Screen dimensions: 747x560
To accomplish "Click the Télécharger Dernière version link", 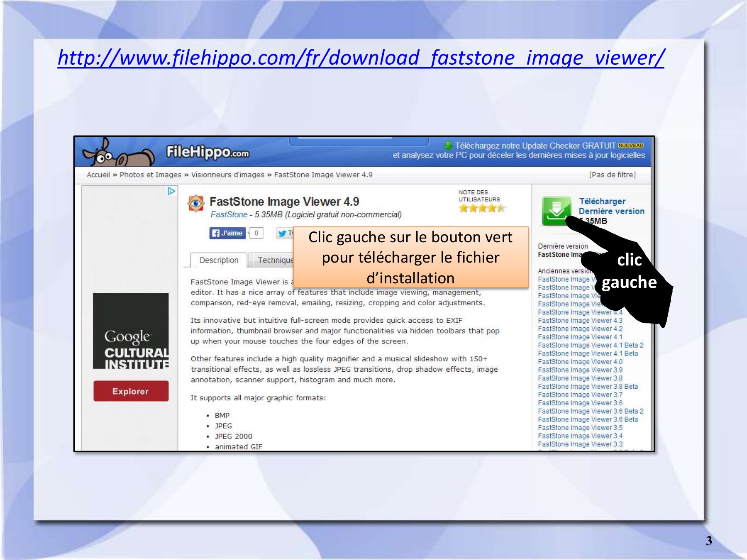I will 611,206.
